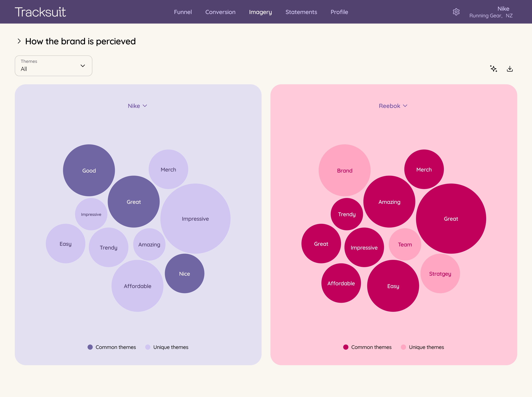Click the Nike Running Gear account label
Viewport: 532px width, 397px height.
491,12
